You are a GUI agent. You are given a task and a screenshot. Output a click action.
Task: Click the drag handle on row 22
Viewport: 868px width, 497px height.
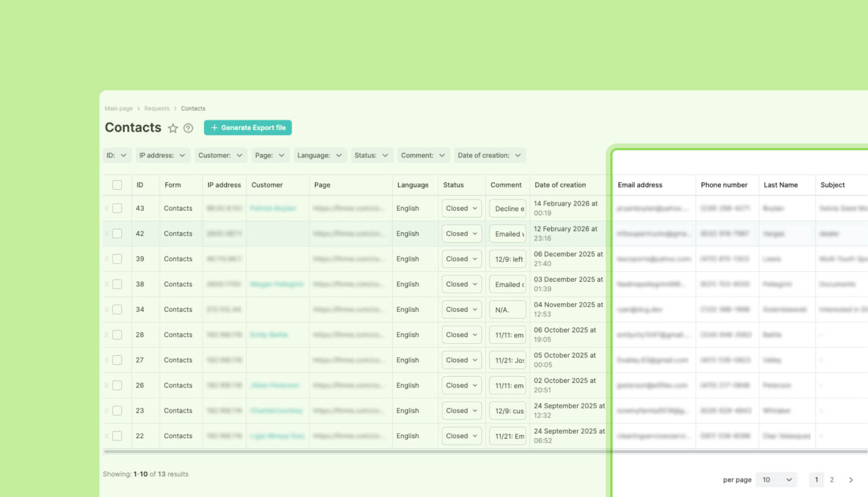click(106, 436)
